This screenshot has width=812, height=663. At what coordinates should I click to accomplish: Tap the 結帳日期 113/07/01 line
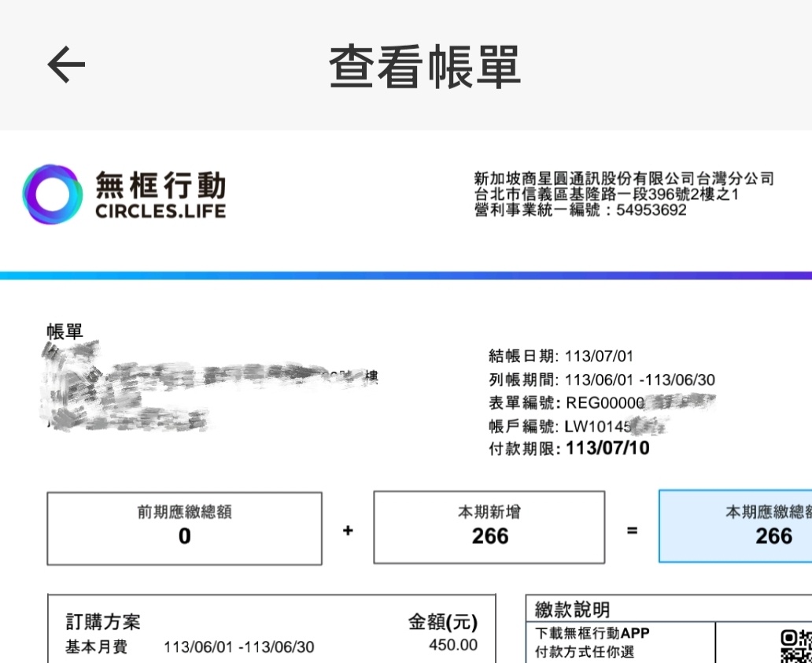pos(561,356)
